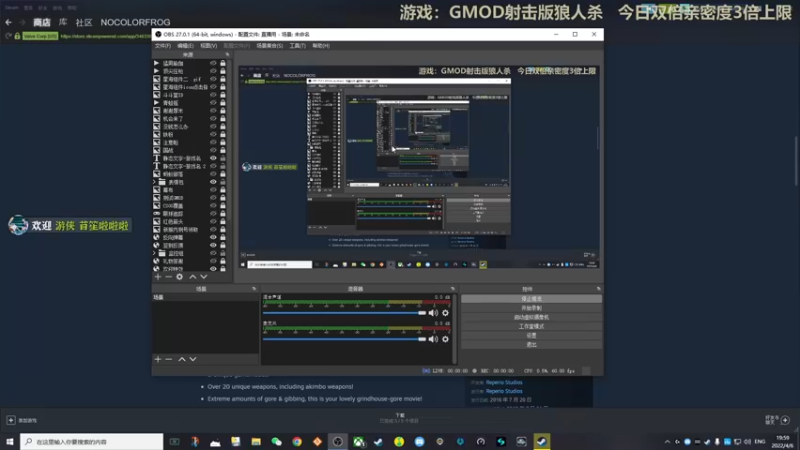Screen dimensions: 800x450
Task: Expand the 表情包 folder group
Action: click(155, 182)
